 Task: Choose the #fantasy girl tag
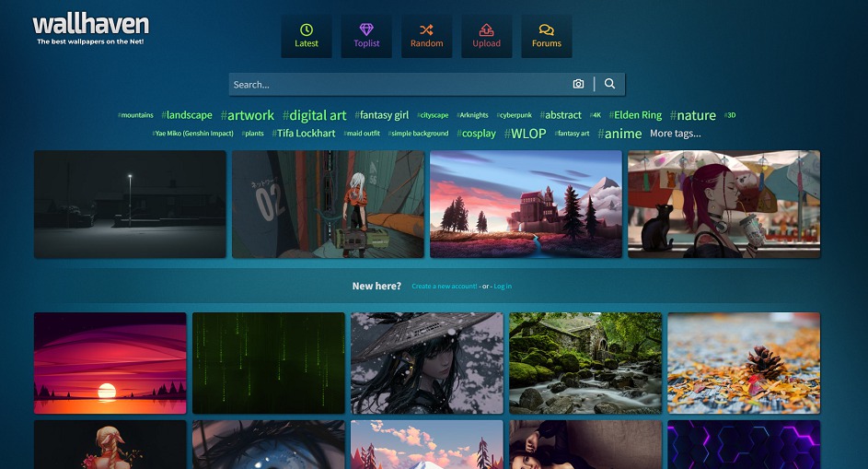click(x=381, y=115)
